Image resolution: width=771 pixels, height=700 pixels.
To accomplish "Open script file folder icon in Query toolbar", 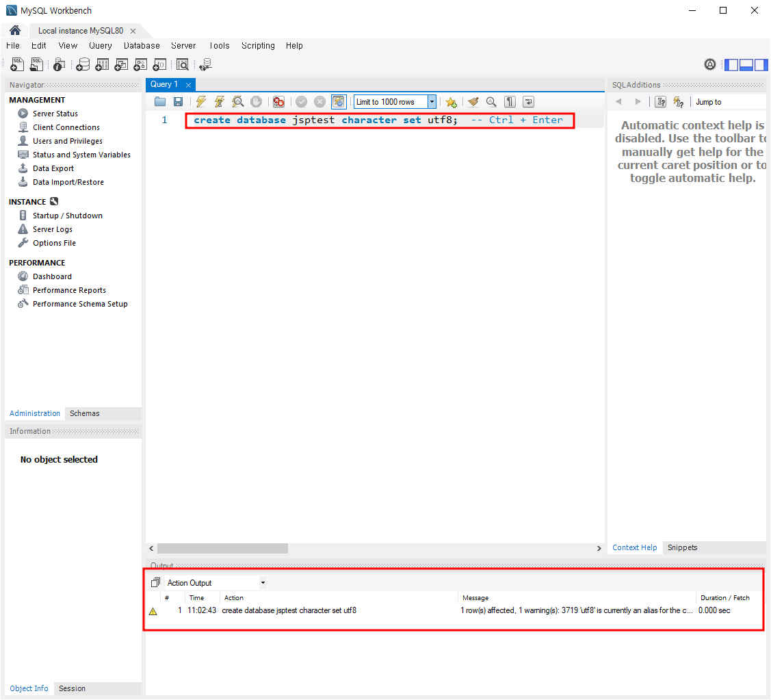I will coord(160,102).
